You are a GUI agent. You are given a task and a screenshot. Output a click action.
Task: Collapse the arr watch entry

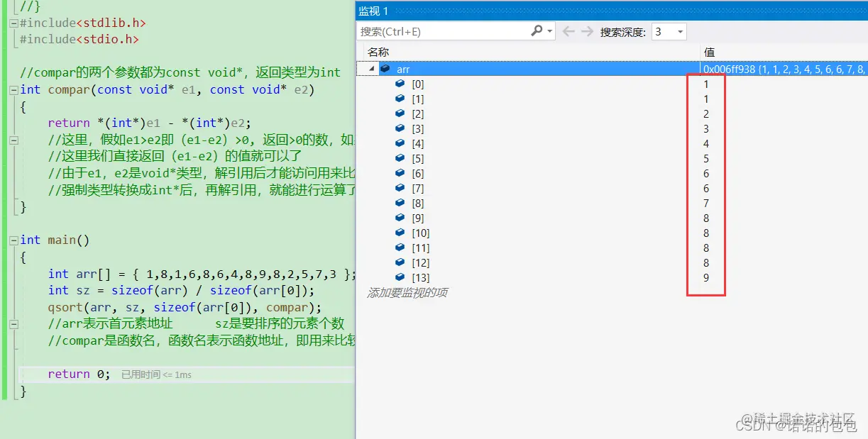[370, 69]
